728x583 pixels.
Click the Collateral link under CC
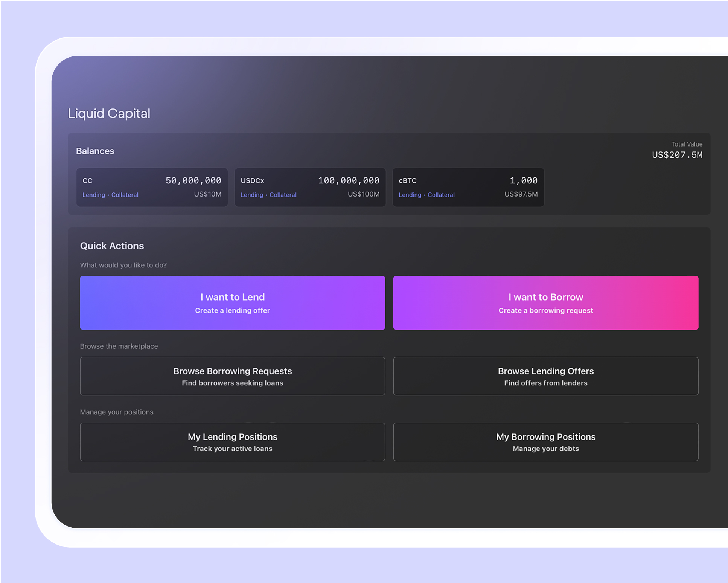click(x=125, y=195)
